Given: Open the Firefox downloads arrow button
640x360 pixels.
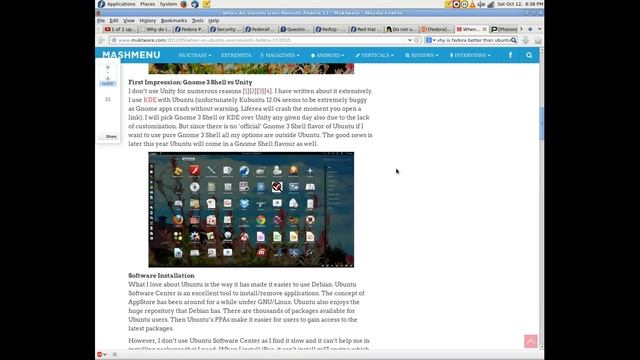Looking at the screenshot, I should pos(526,40).
